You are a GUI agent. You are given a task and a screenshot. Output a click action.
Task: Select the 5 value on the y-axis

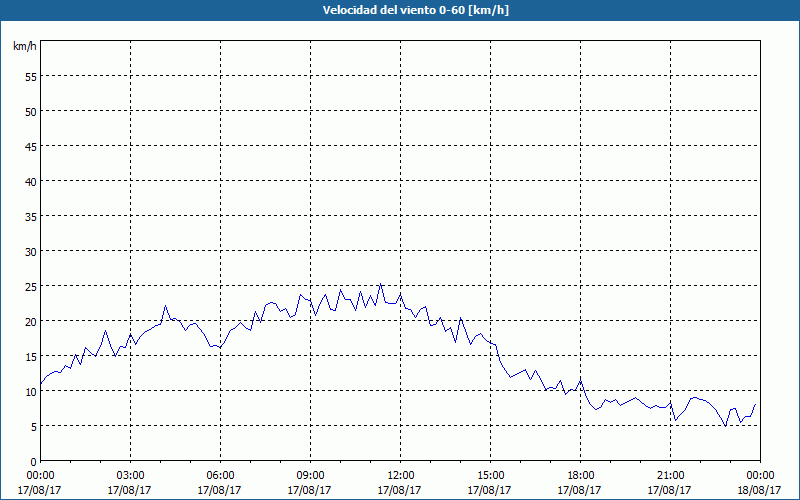click(34, 427)
